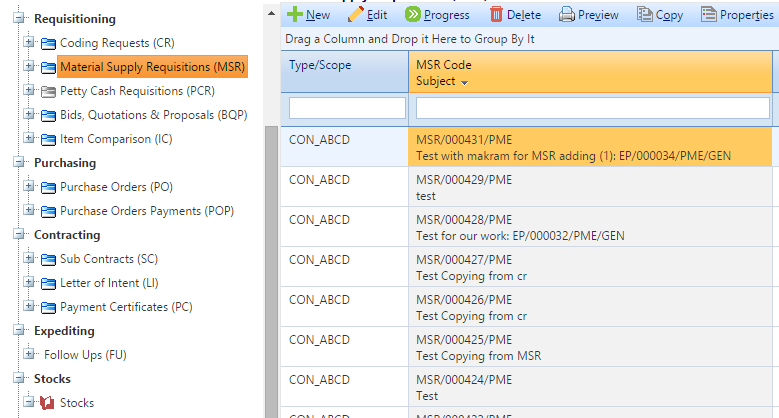Click the Copy documents icon
779x418 pixels.
click(x=645, y=14)
